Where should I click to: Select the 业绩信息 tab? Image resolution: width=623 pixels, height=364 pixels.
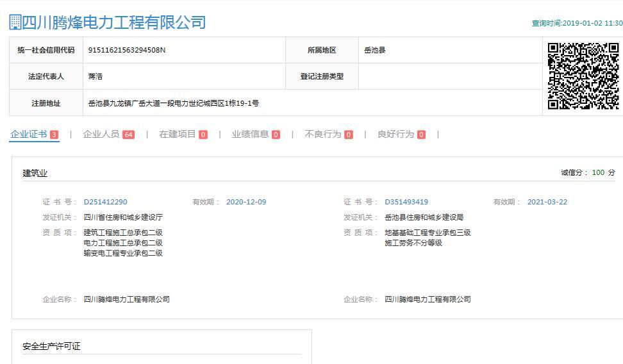coord(250,134)
